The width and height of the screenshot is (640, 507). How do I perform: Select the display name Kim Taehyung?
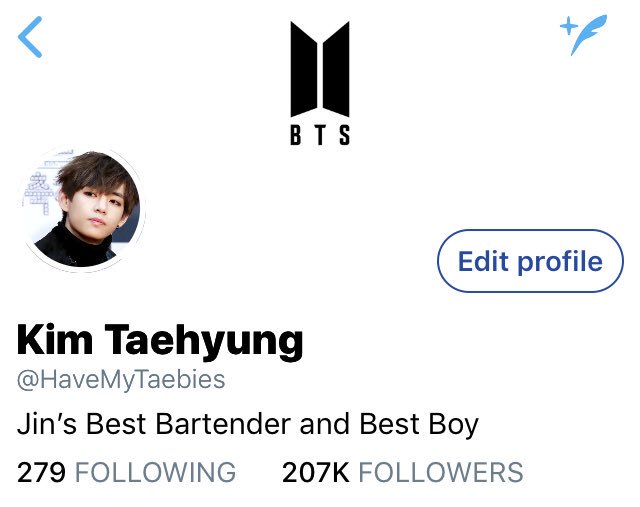click(160, 341)
